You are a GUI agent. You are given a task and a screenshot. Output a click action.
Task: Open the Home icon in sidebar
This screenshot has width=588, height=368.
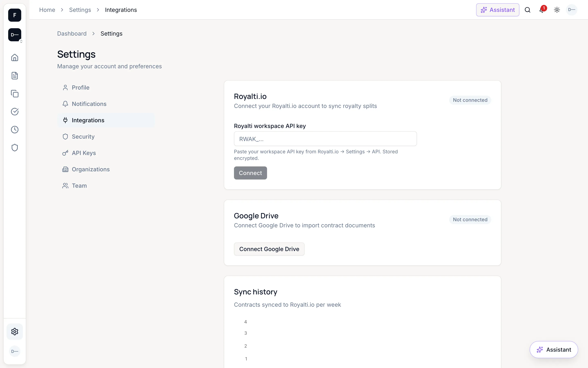[14, 57]
